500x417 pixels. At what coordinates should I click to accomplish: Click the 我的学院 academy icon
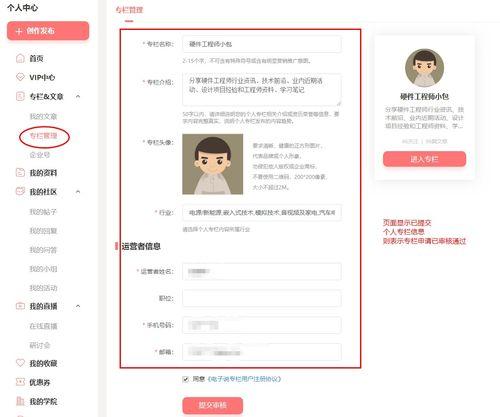(x=20, y=401)
